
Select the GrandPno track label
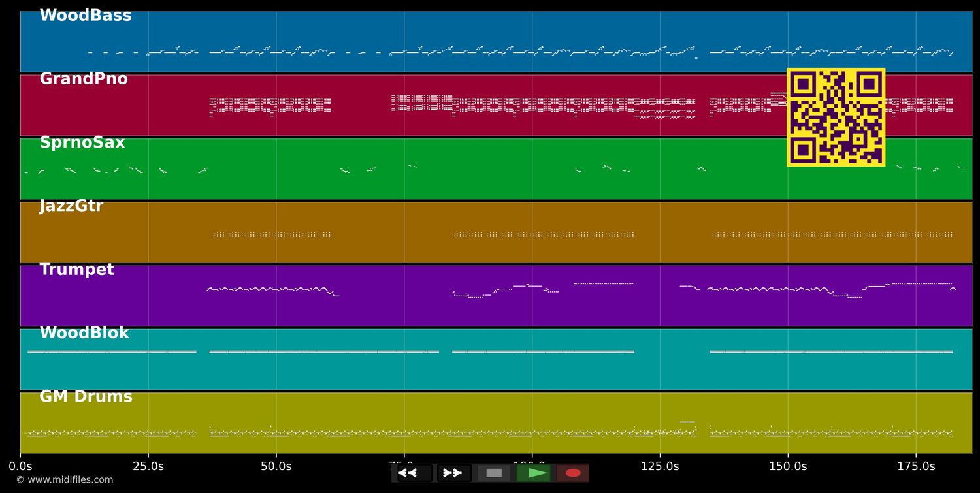(84, 80)
